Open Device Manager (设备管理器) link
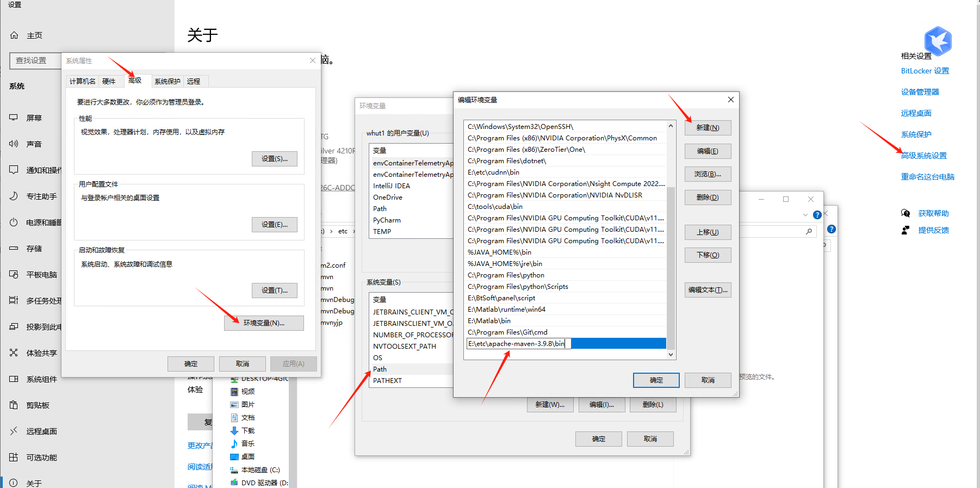 pyautogui.click(x=920, y=92)
